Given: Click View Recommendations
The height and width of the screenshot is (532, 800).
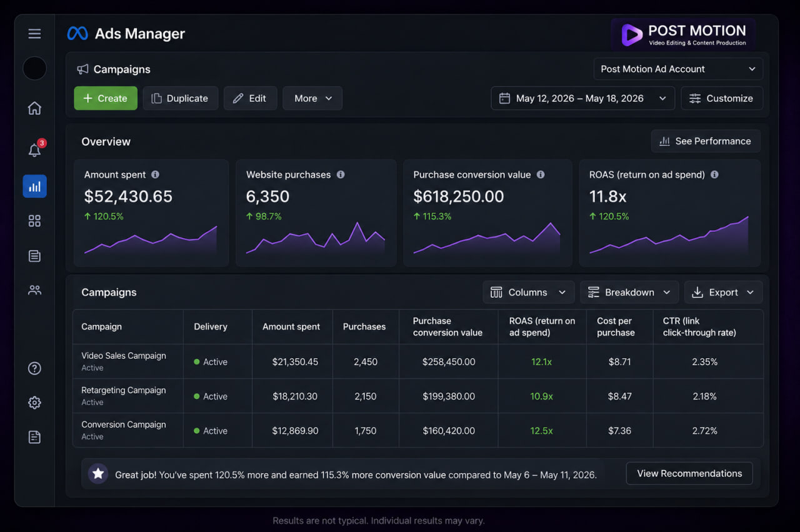Looking at the screenshot, I should pos(689,473).
